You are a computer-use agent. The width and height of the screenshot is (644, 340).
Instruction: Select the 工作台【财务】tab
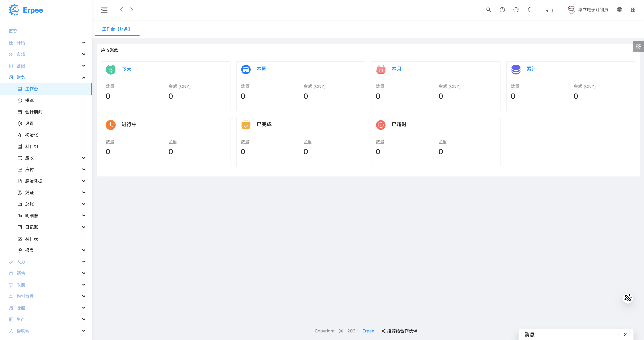[x=117, y=29]
